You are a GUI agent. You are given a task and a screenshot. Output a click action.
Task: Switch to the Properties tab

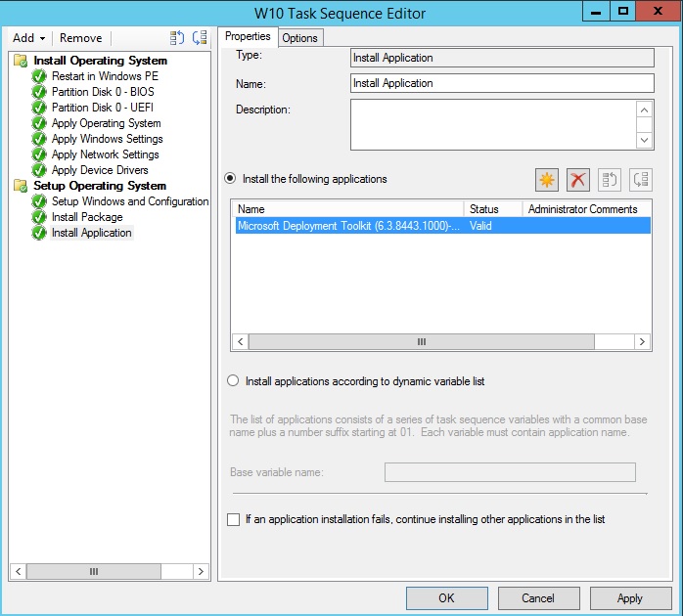248,37
